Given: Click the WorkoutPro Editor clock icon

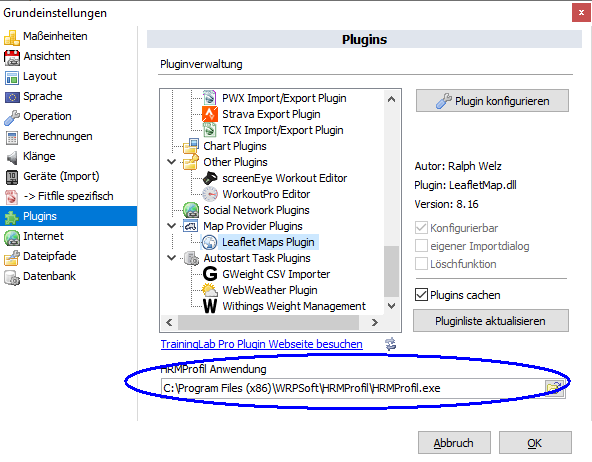Looking at the screenshot, I should pos(210,194).
